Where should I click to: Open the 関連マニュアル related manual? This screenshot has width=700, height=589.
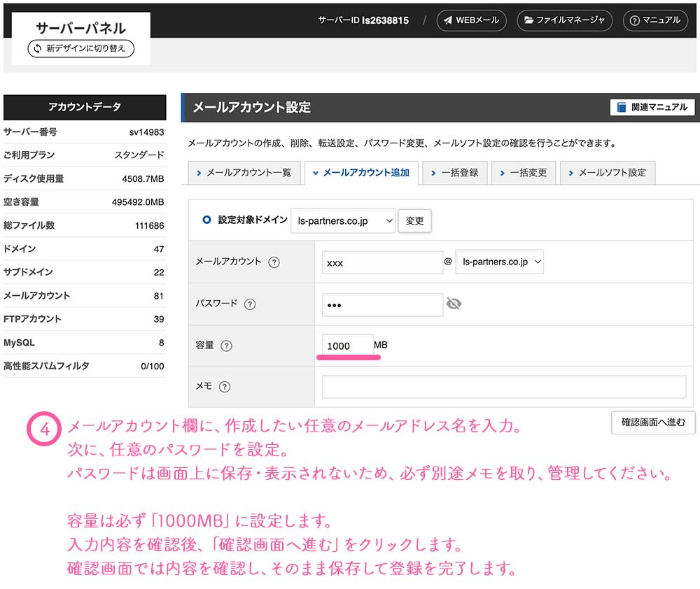pos(652,107)
